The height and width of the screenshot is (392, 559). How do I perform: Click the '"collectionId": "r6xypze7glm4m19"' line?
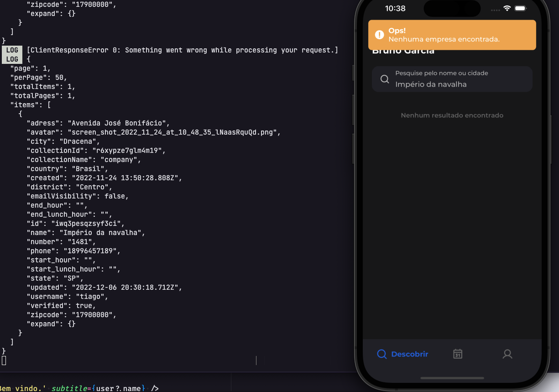click(96, 151)
